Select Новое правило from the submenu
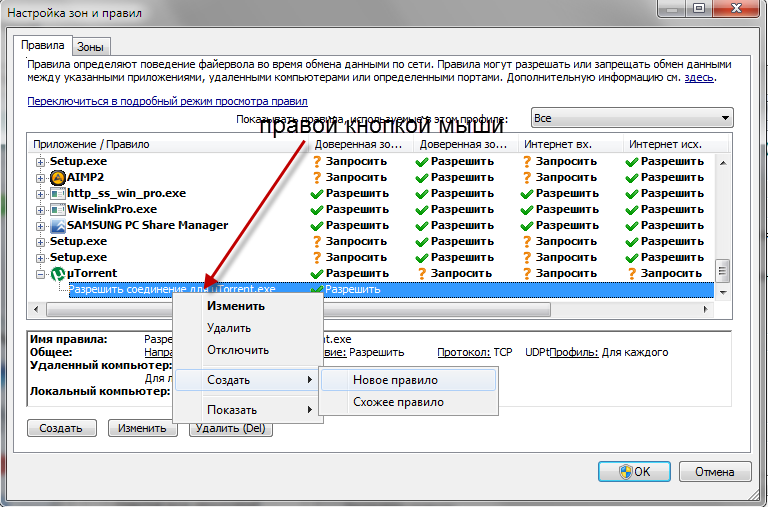This screenshot has height=507, width=768. tap(394, 380)
